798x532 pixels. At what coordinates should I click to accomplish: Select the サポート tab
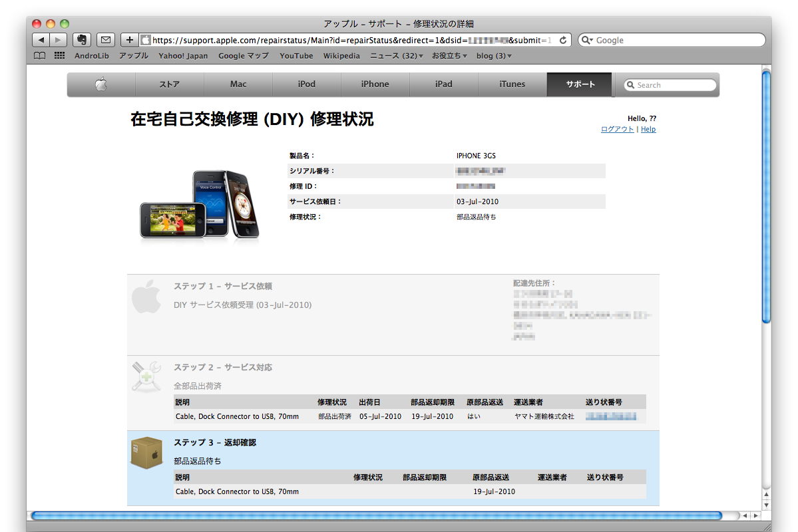(580, 84)
